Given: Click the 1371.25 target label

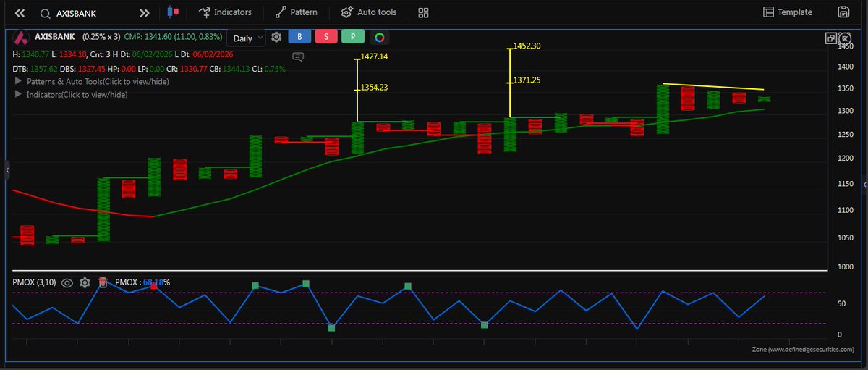Looking at the screenshot, I should 526,80.
